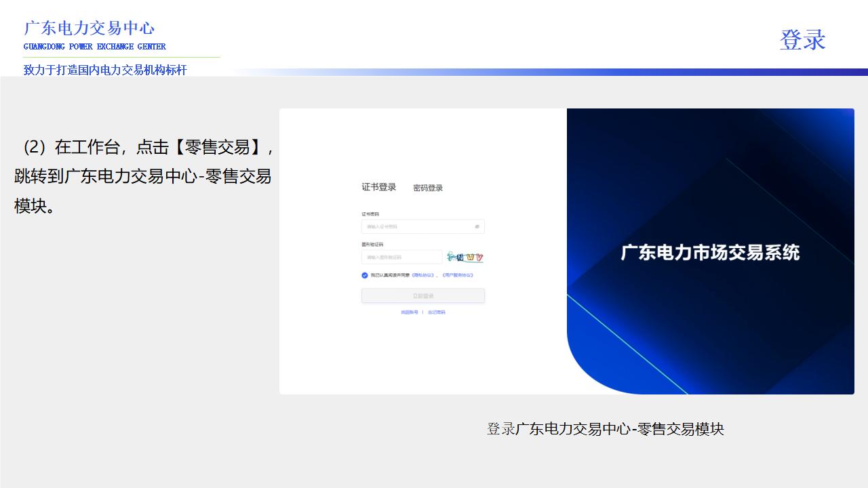Click the caption 登录广东电力交易中心-零售交易模块

click(606, 428)
